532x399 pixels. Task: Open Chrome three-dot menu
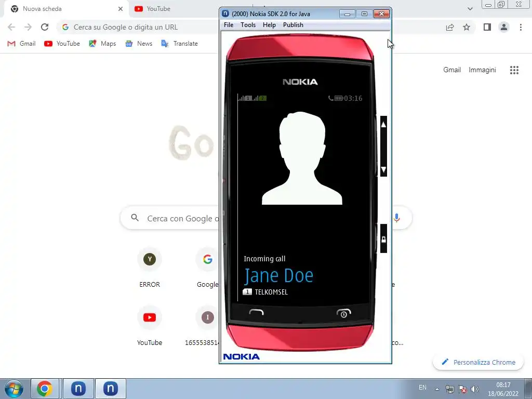[x=521, y=27]
